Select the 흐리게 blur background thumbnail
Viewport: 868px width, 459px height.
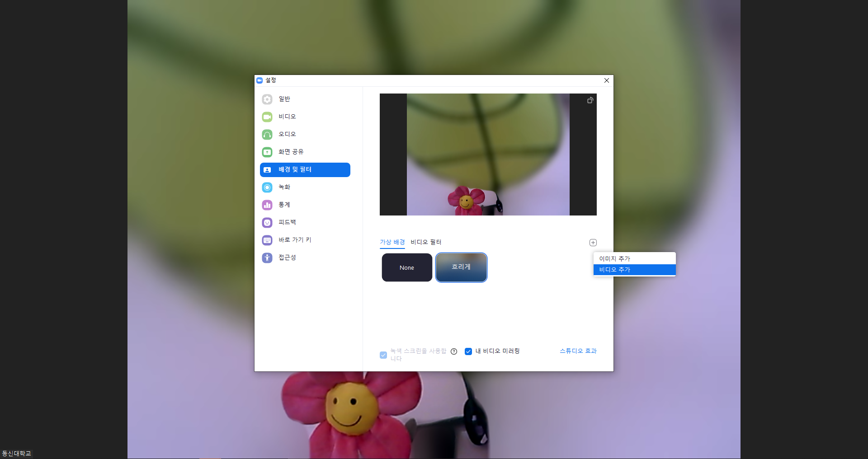(461, 267)
